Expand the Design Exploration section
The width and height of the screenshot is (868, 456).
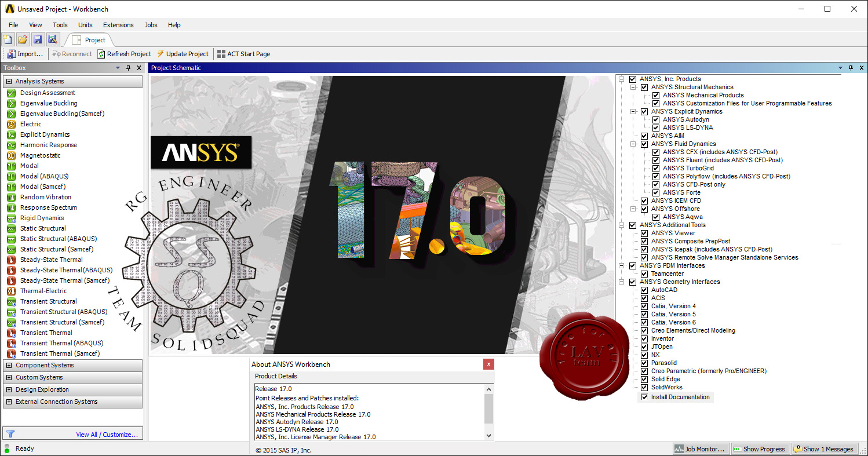coord(9,389)
